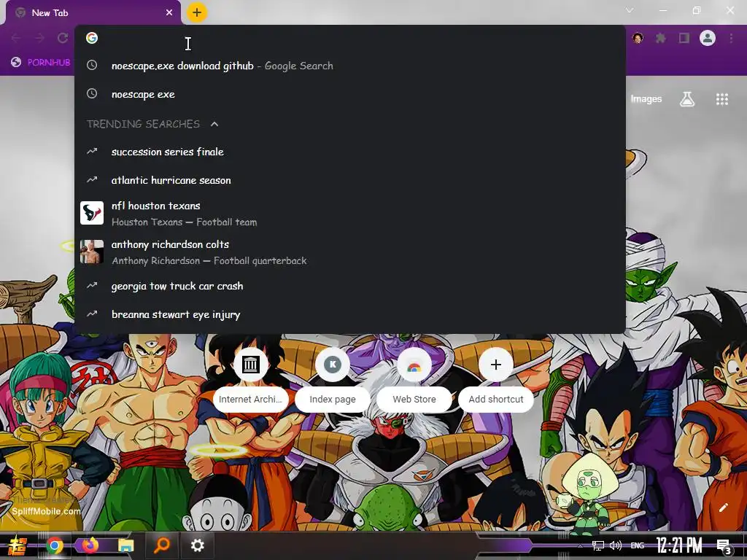The width and height of the screenshot is (747, 560).
Task: Choose 'noescape.exe download github' history suggestion
Action: (x=350, y=66)
